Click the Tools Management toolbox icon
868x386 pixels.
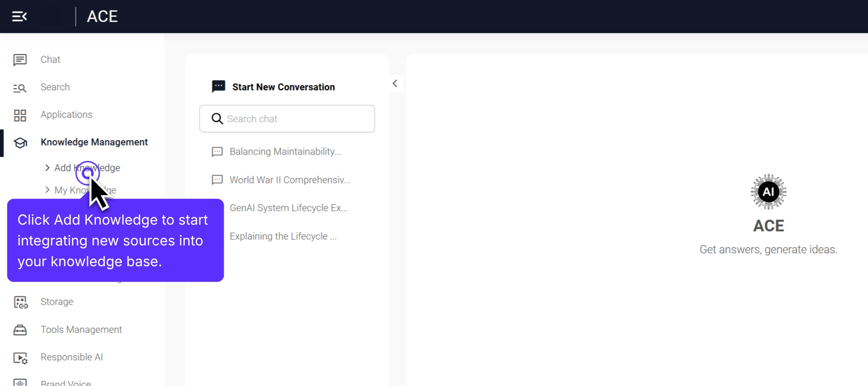[20, 330]
